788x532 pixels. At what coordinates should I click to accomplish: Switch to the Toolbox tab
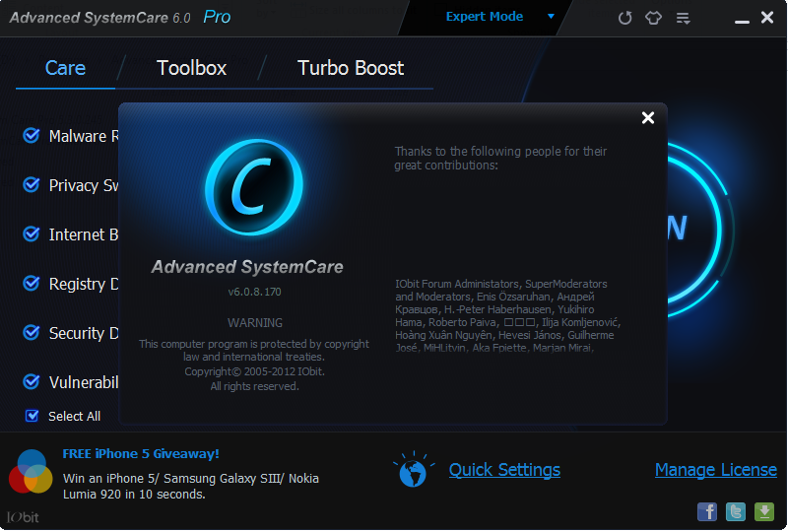(x=191, y=68)
